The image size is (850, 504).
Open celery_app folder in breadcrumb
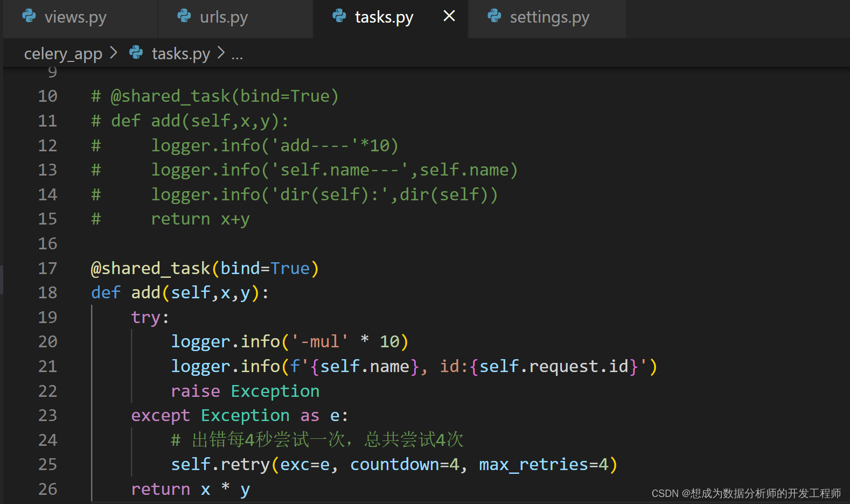[x=63, y=54]
